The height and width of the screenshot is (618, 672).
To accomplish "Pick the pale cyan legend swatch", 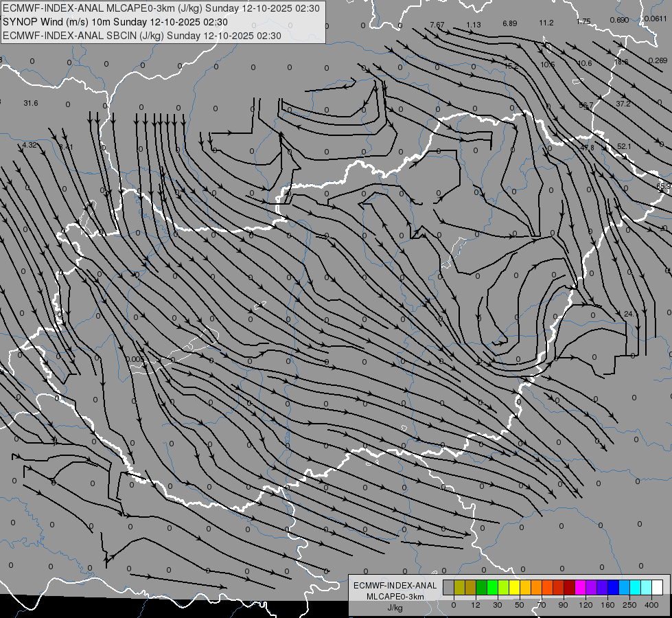I will coord(647,587).
